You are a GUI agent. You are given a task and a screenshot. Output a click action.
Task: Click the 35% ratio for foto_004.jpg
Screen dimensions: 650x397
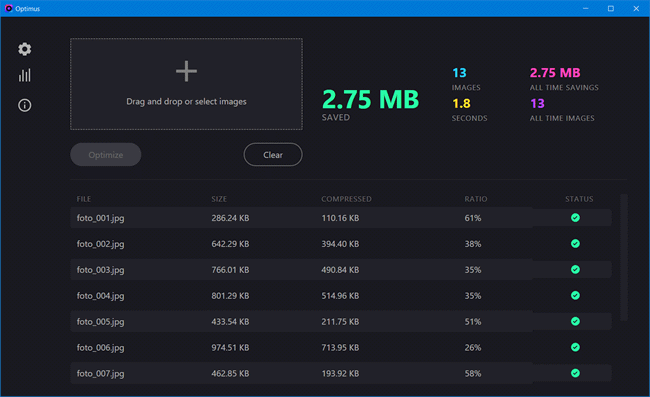[x=473, y=295]
